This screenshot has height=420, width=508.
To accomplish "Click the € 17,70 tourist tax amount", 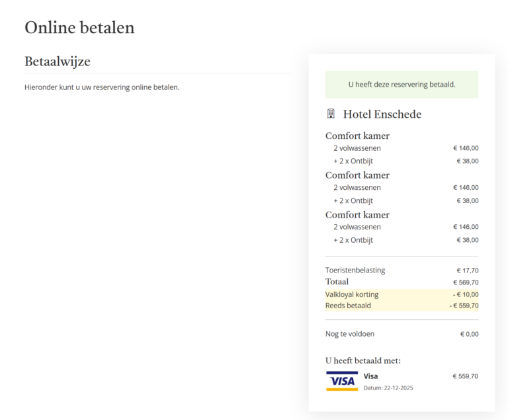I will coord(467,270).
